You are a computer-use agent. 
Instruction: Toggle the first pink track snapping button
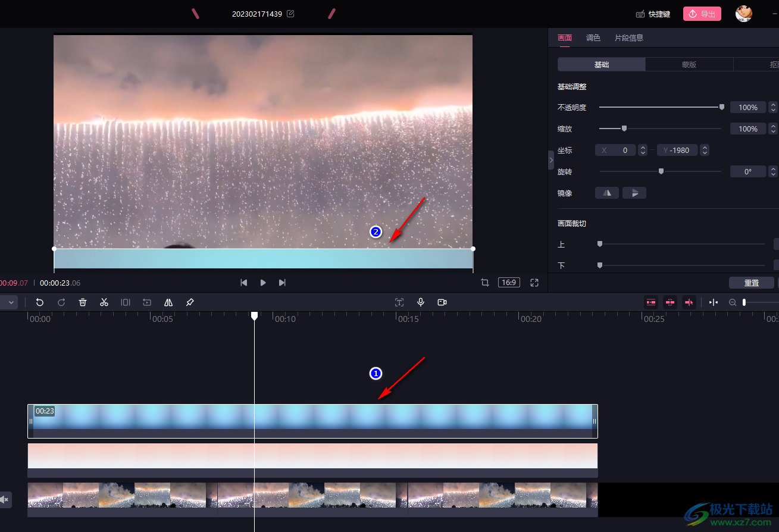pos(651,302)
